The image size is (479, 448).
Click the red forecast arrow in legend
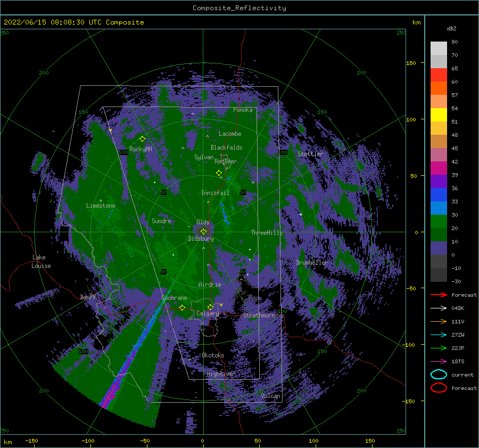pos(439,295)
